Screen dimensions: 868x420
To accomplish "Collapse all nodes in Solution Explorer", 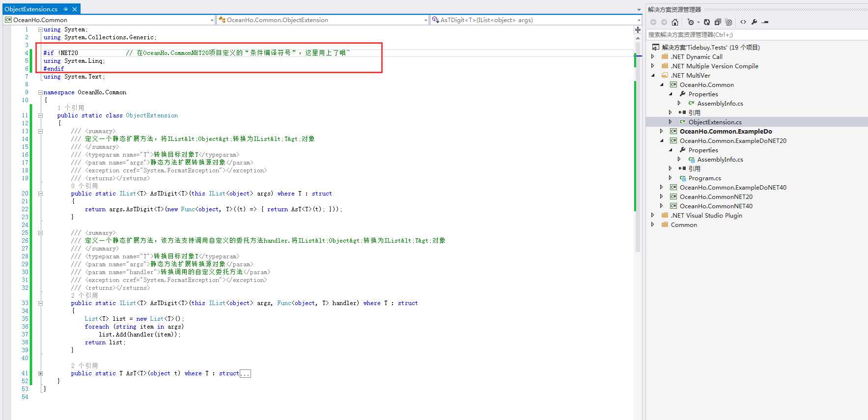I will 718,22.
